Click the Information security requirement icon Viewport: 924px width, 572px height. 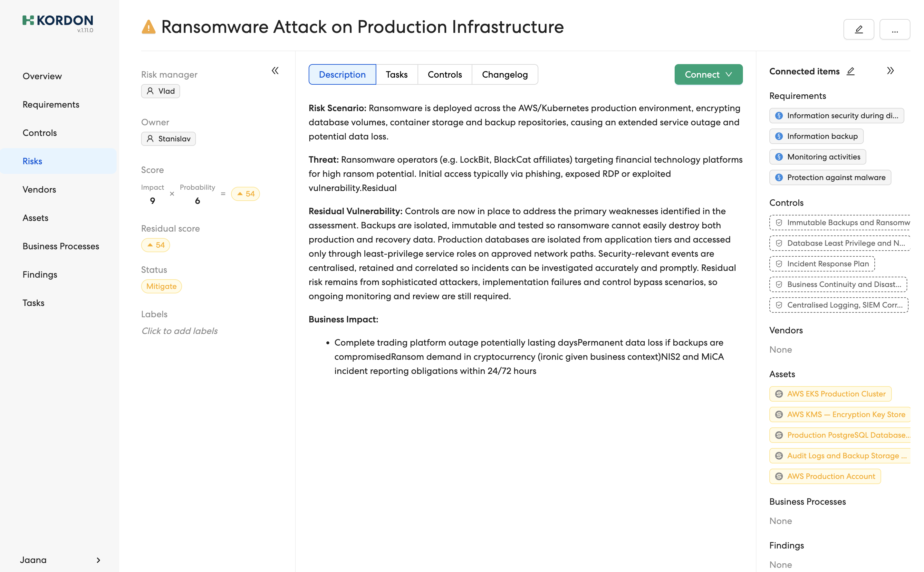click(779, 116)
